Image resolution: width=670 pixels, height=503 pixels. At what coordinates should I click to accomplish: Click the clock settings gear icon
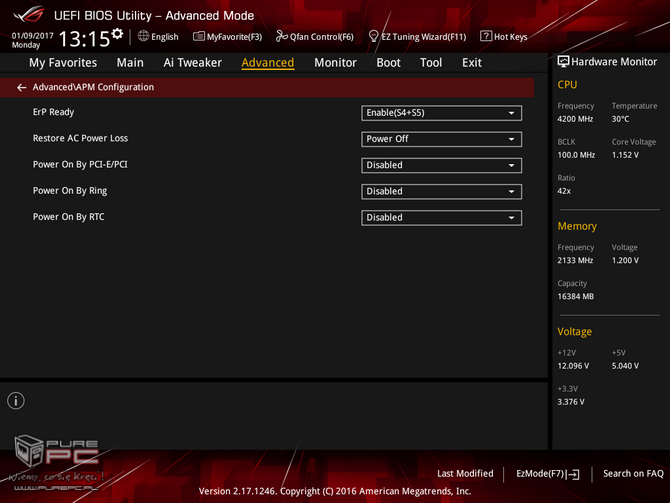click(117, 34)
